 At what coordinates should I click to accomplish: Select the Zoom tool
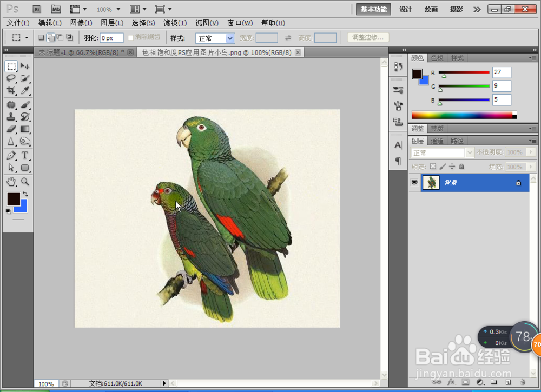tap(25, 181)
